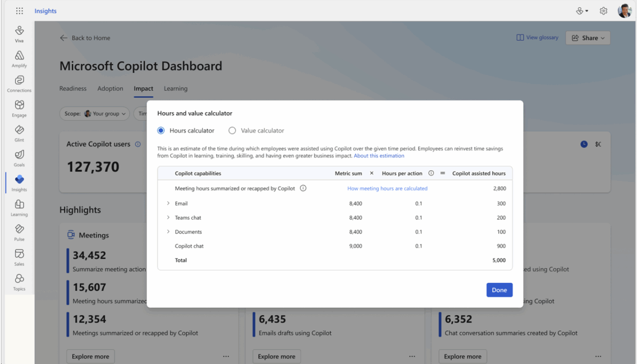Switch to the Adoption tab
The height and width of the screenshot is (364, 637).
tap(110, 89)
